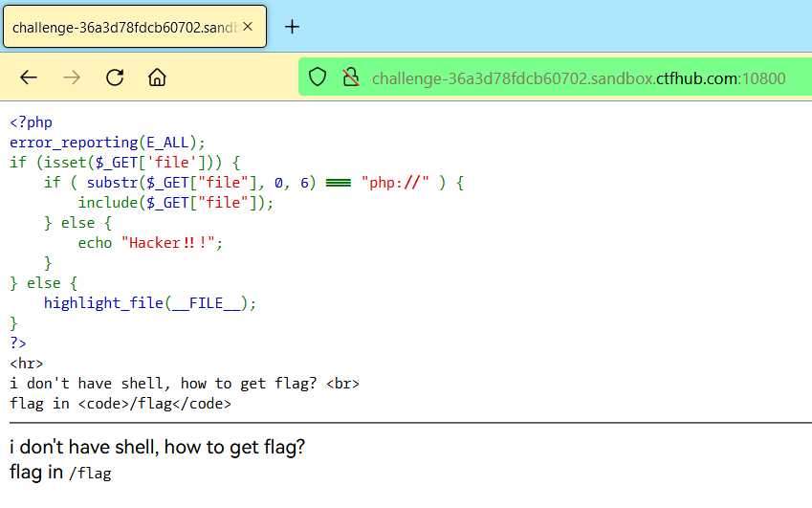Open a new tab with plus button
This screenshot has height=508, width=812.
coord(292,27)
